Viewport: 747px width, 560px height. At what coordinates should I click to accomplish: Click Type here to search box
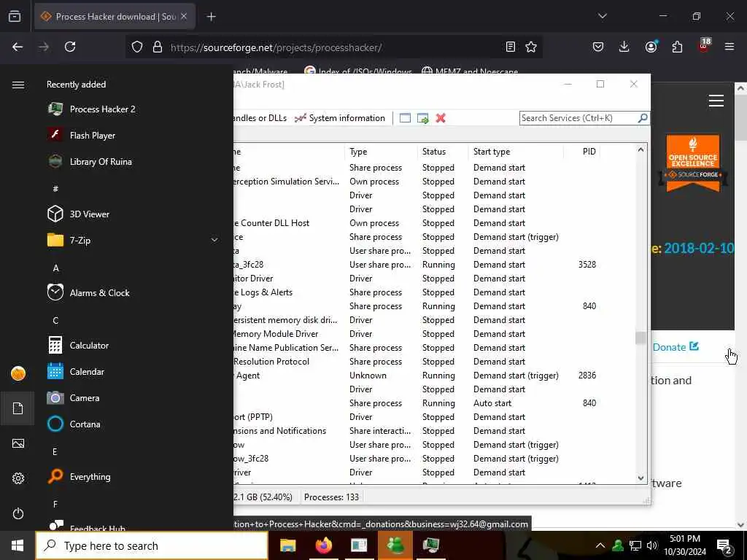152,545
